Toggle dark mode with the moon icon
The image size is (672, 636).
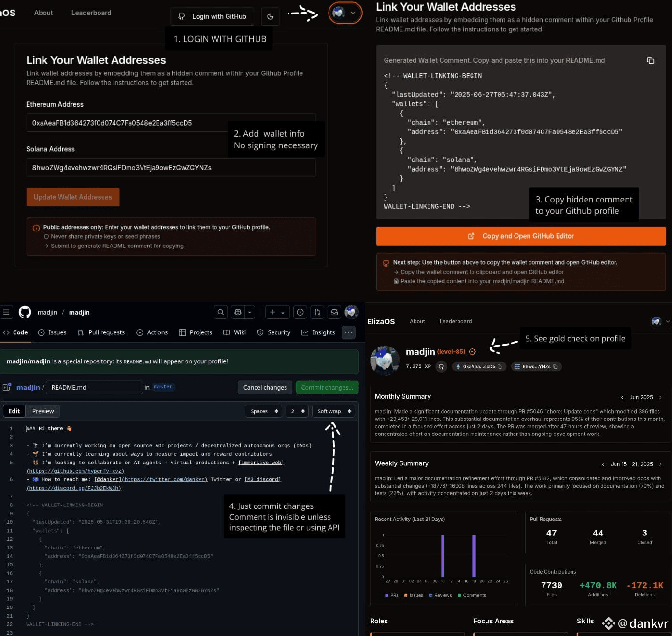[270, 16]
